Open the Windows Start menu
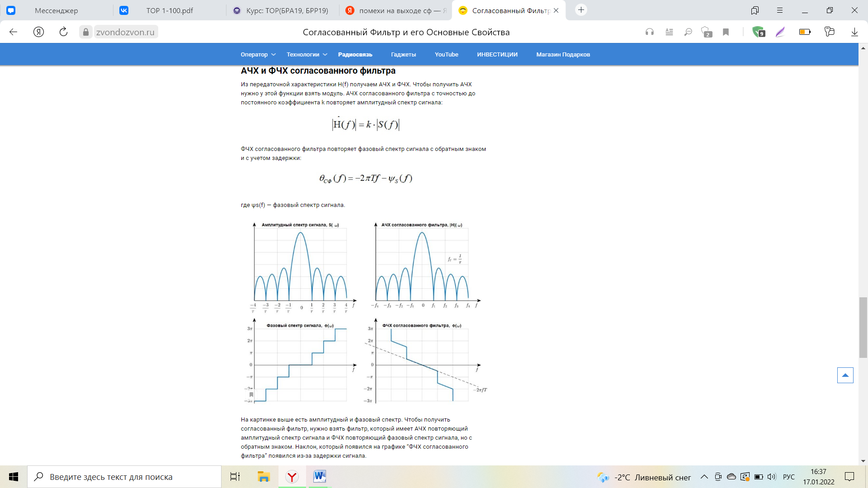The image size is (868, 488). (14, 477)
